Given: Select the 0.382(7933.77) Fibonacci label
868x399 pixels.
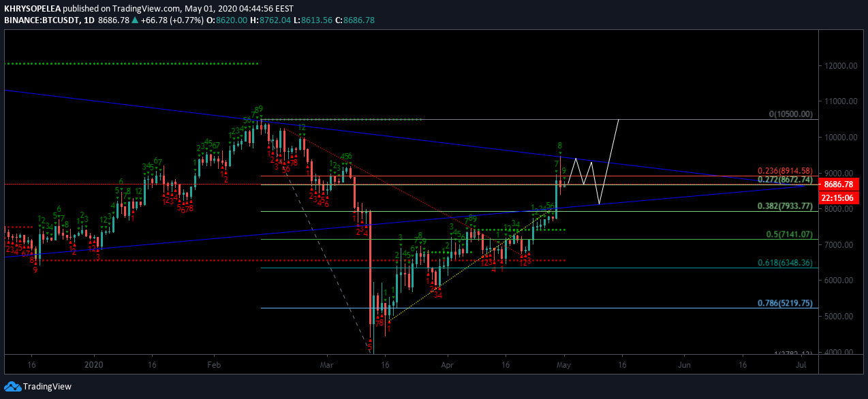Looking at the screenshot, I should (x=785, y=206).
